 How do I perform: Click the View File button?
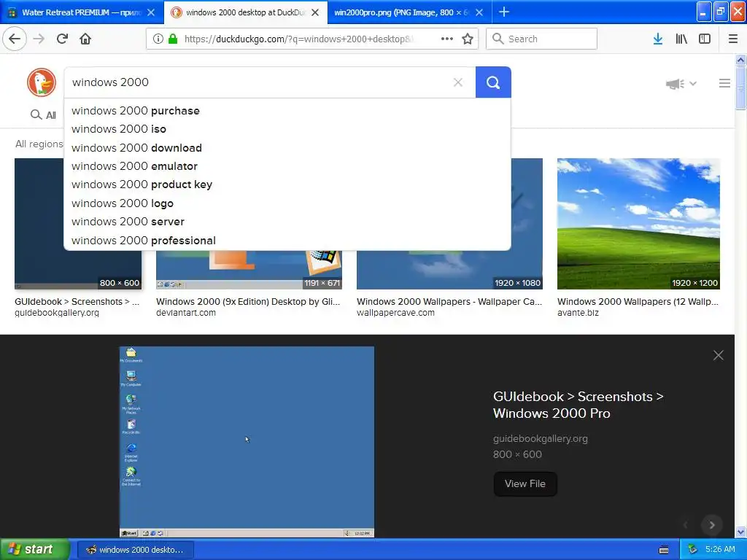click(525, 484)
